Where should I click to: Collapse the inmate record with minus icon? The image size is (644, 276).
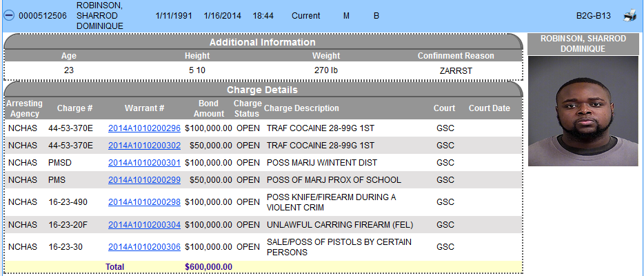(x=9, y=16)
